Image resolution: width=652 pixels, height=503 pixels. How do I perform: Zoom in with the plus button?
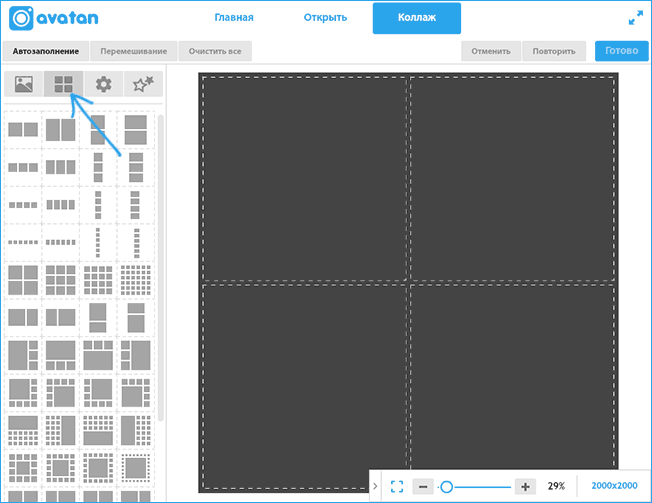pyautogui.click(x=525, y=486)
